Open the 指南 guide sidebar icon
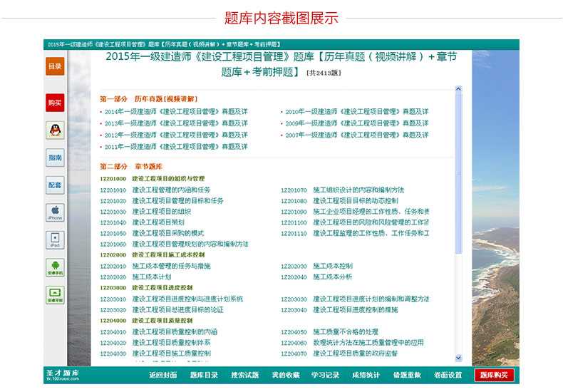563x392 pixels. click(x=55, y=157)
